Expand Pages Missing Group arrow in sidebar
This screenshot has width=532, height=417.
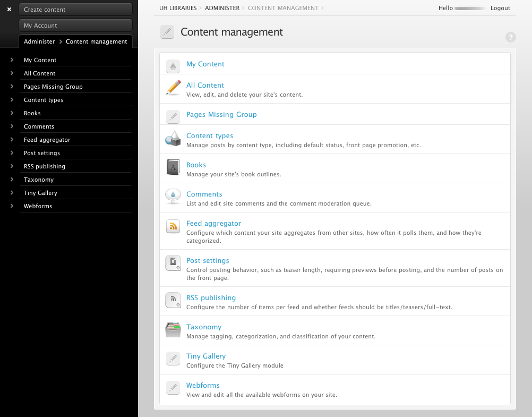tap(12, 86)
